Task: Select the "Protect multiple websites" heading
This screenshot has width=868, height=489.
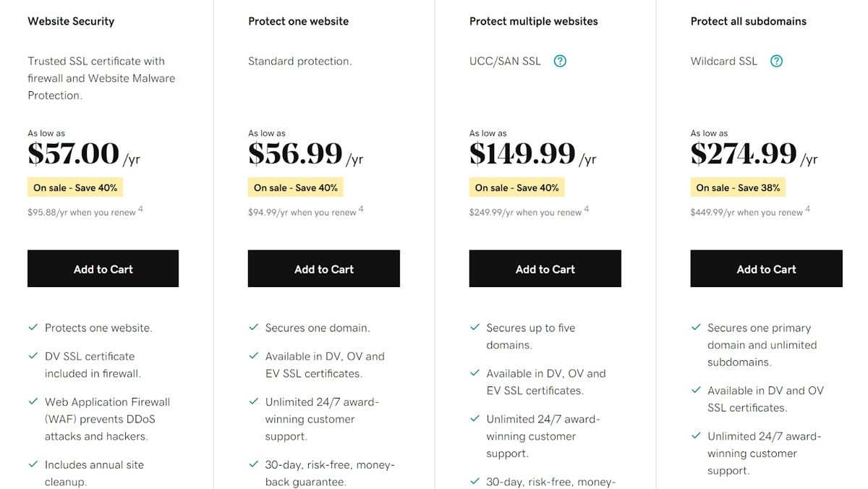Action: click(x=533, y=21)
